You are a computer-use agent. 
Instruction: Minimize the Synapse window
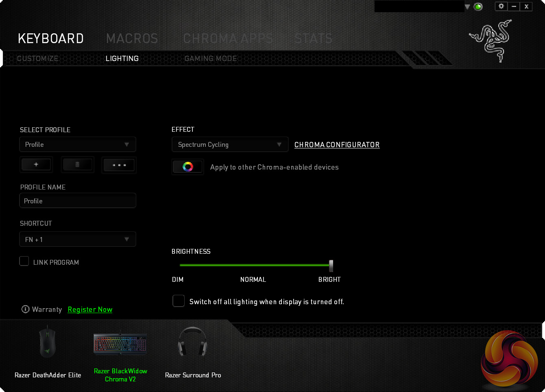(x=514, y=7)
